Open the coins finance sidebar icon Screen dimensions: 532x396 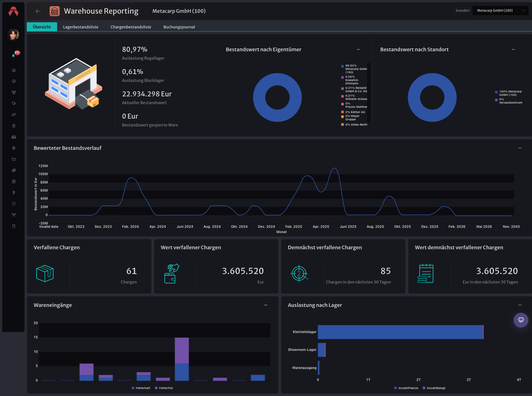14,170
